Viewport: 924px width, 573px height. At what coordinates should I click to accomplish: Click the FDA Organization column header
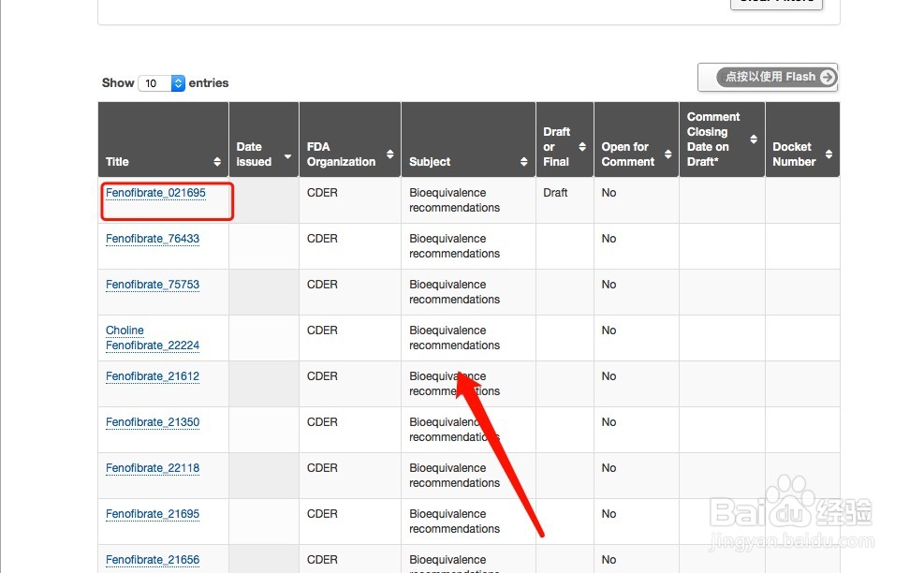tap(350, 140)
